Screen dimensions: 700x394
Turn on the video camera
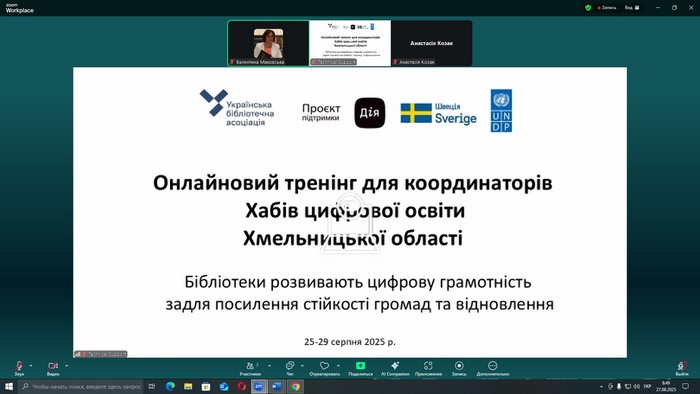coord(53,366)
